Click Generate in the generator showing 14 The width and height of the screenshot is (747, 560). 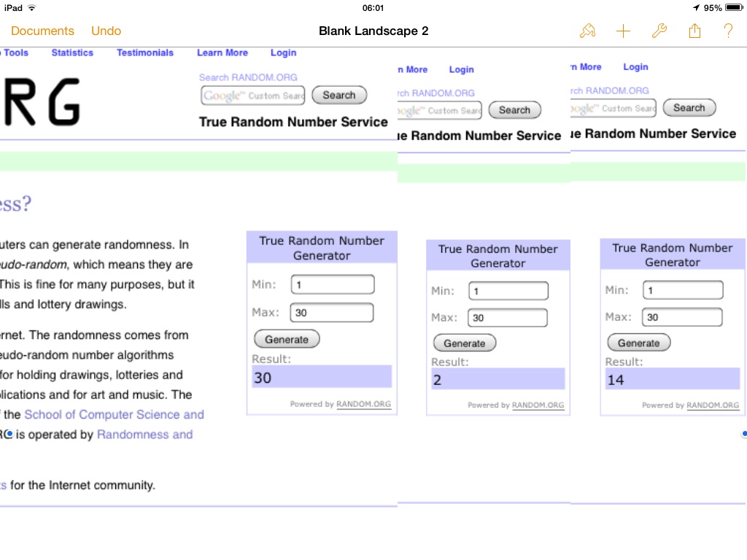coord(639,343)
